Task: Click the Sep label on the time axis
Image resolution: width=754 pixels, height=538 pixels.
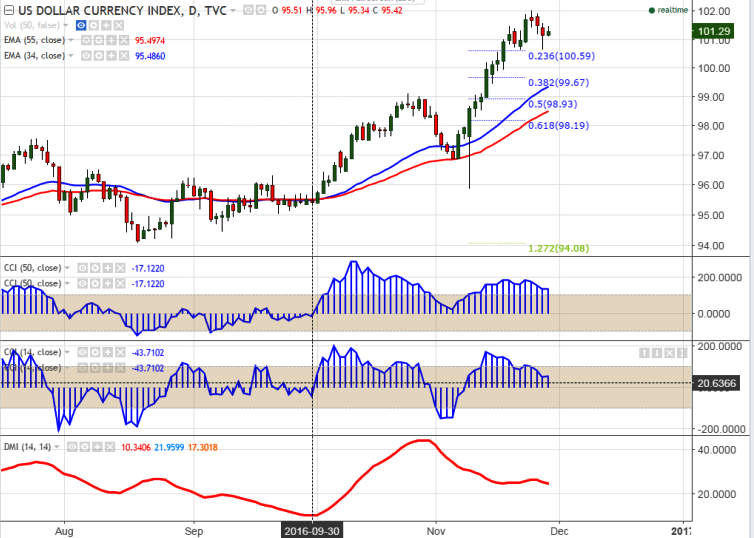Action: (194, 531)
